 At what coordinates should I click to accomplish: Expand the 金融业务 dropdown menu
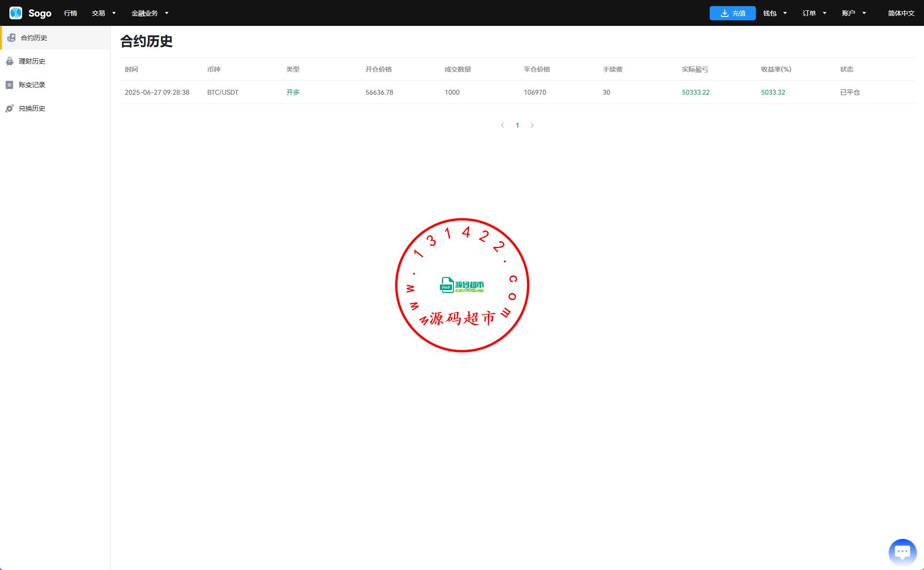[149, 13]
